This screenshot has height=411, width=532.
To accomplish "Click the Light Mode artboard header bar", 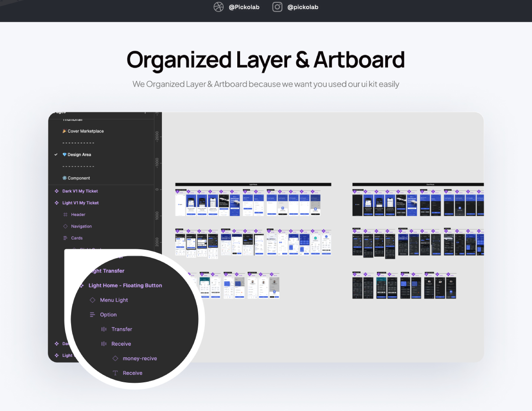I will 253,184.
